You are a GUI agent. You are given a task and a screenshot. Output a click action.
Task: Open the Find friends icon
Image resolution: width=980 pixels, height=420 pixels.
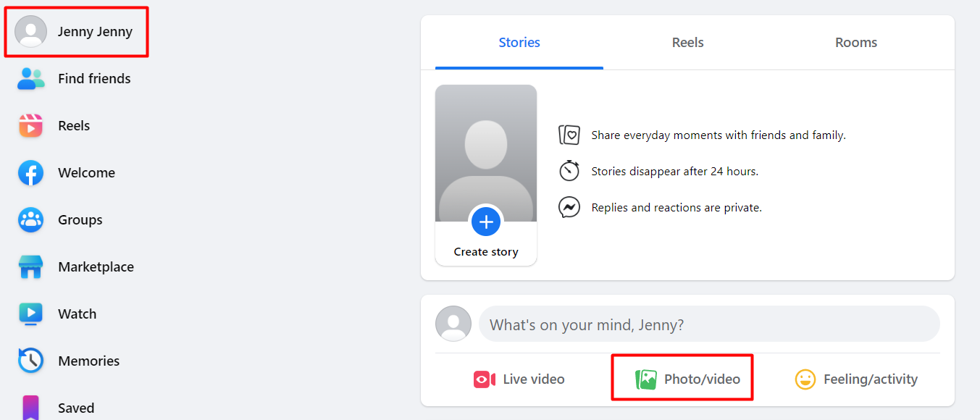coord(31,78)
